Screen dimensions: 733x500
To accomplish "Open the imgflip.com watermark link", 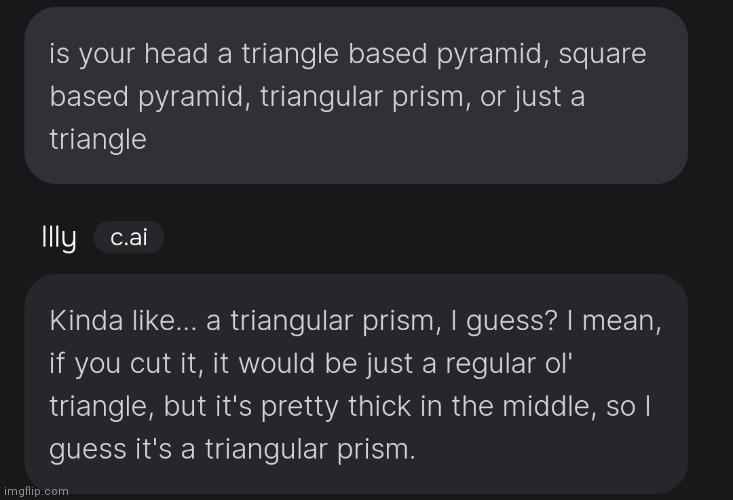I will [35, 491].
